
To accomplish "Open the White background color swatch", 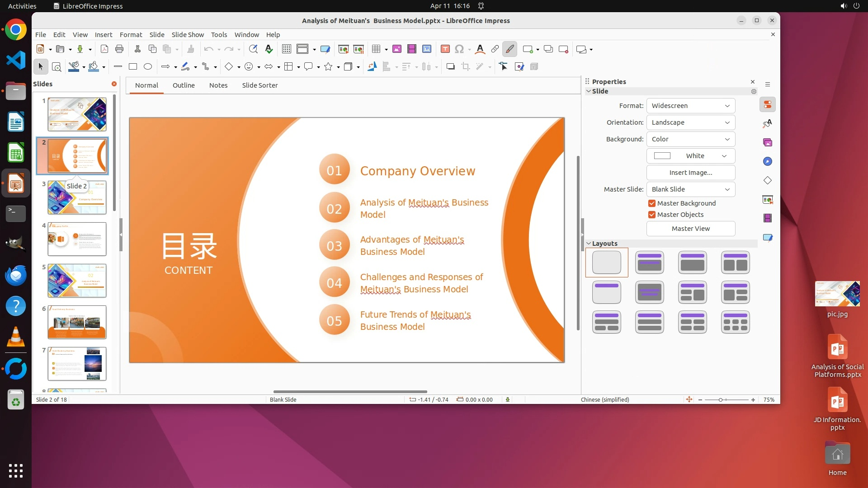I will click(690, 156).
